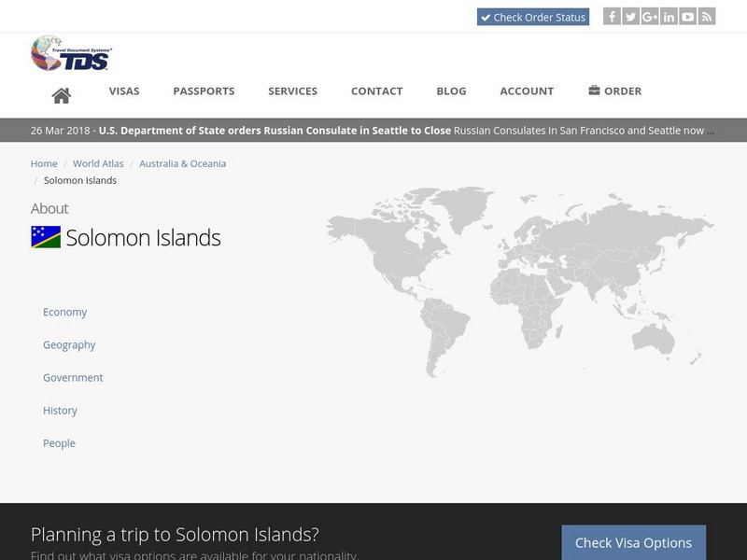Open Twitter via the bird icon
Screen dimensions: 747x560
[630, 16]
